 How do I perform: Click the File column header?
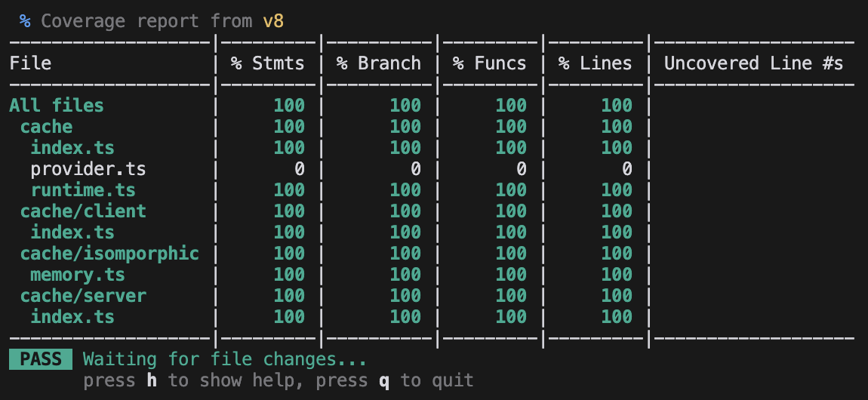click(30, 63)
